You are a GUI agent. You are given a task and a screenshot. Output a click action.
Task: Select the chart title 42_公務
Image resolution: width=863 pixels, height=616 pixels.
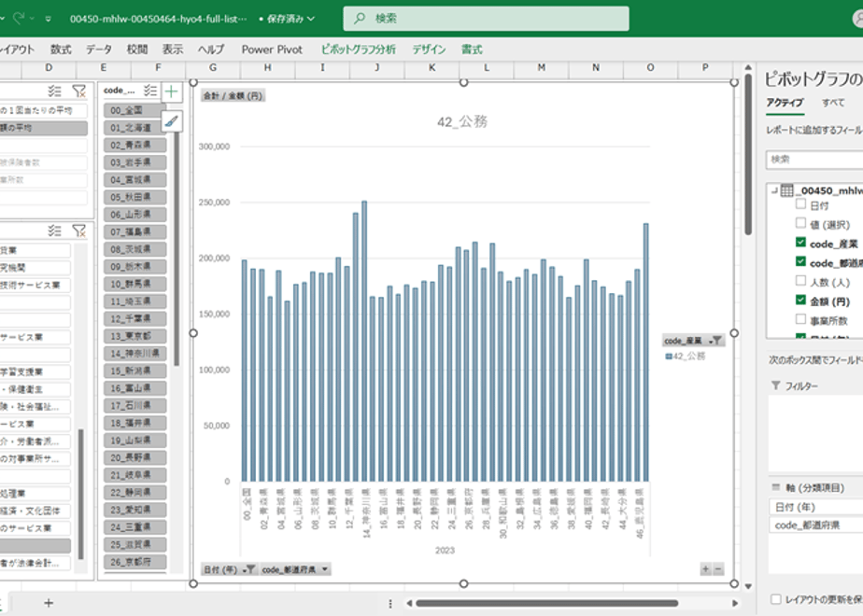pos(462,121)
